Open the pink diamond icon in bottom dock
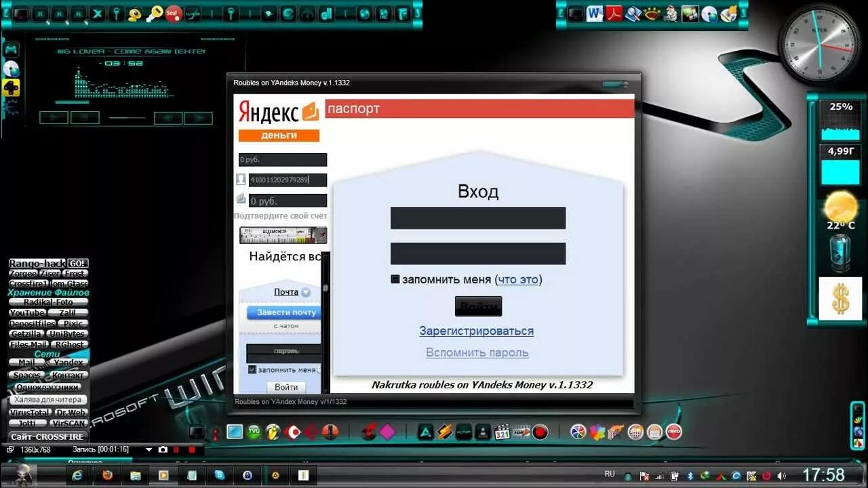 pyautogui.click(x=387, y=431)
